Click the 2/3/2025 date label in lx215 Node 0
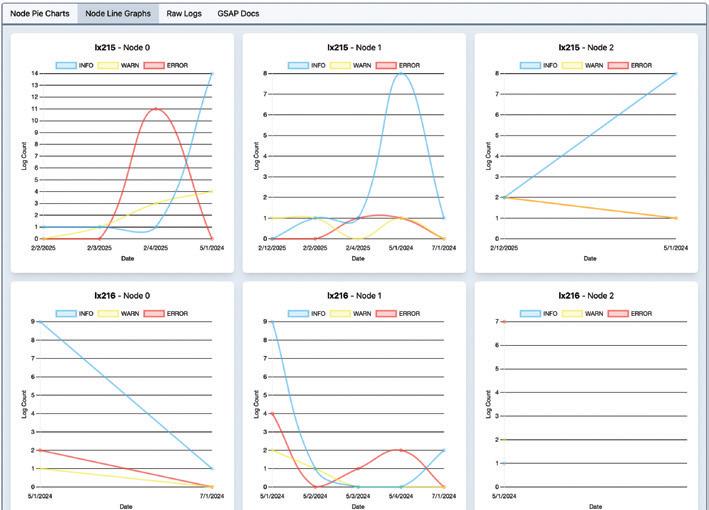 [x=99, y=248]
